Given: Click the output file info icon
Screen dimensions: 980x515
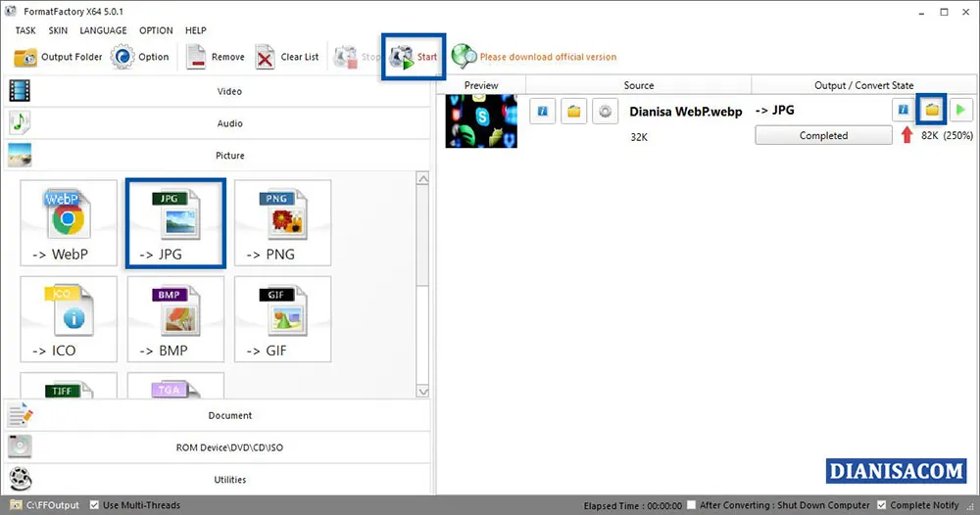Looking at the screenshot, I should [x=904, y=110].
